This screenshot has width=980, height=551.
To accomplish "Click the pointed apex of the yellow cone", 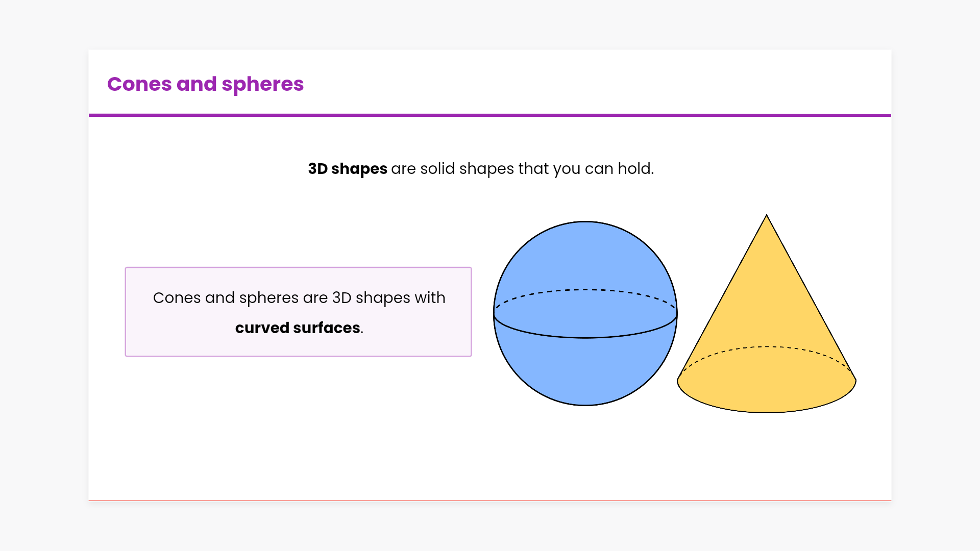I will [766, 216].
